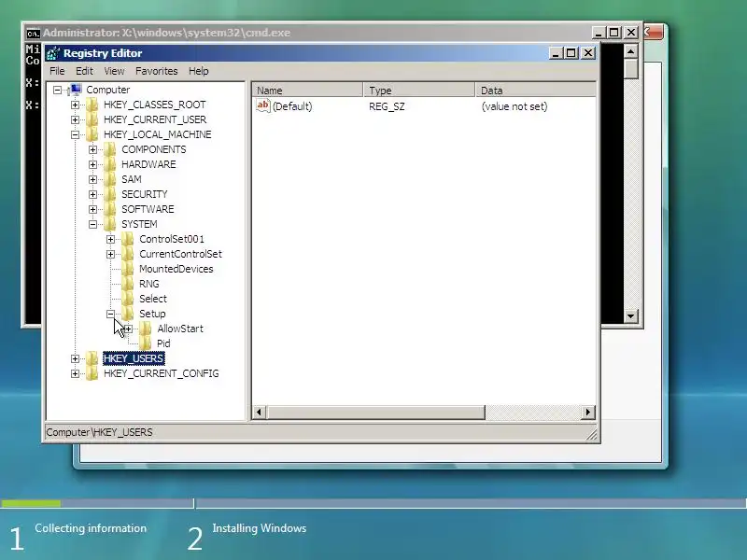Sort values by the Data column

536,90
